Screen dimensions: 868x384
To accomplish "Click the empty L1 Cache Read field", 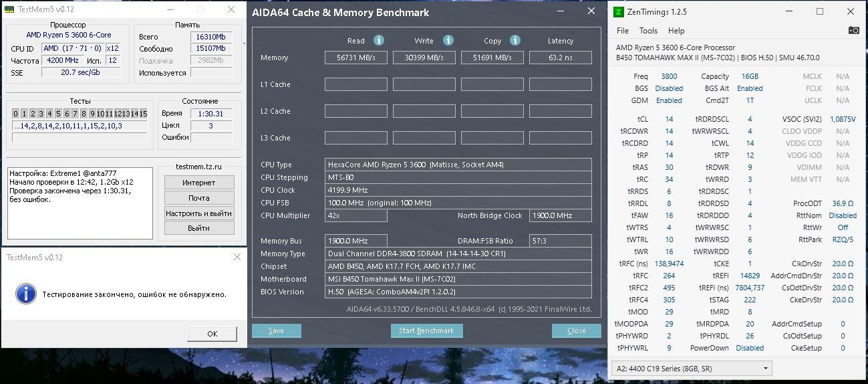I will 356,84.
